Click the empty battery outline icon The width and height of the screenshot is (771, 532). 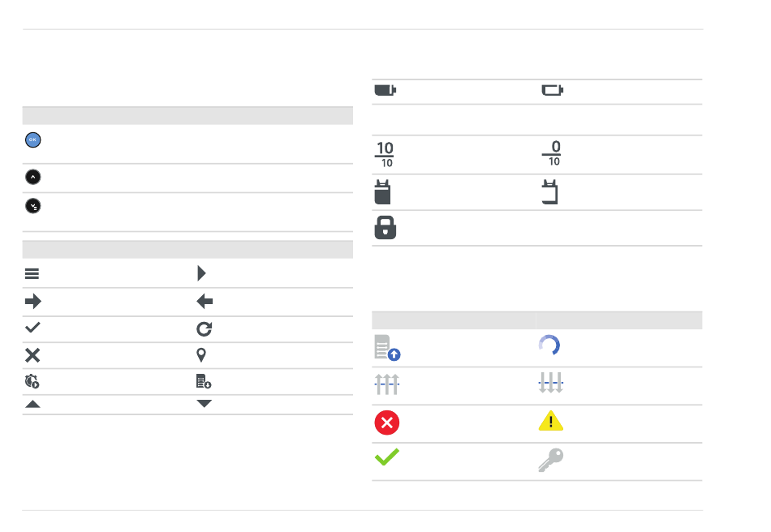[x=553, y=90]
